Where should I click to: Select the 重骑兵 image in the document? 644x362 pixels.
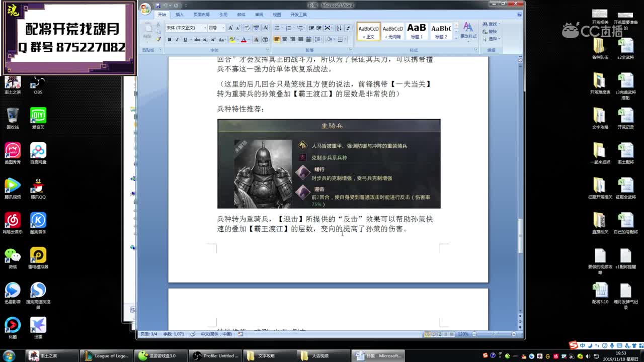click(x=329, y=163)
